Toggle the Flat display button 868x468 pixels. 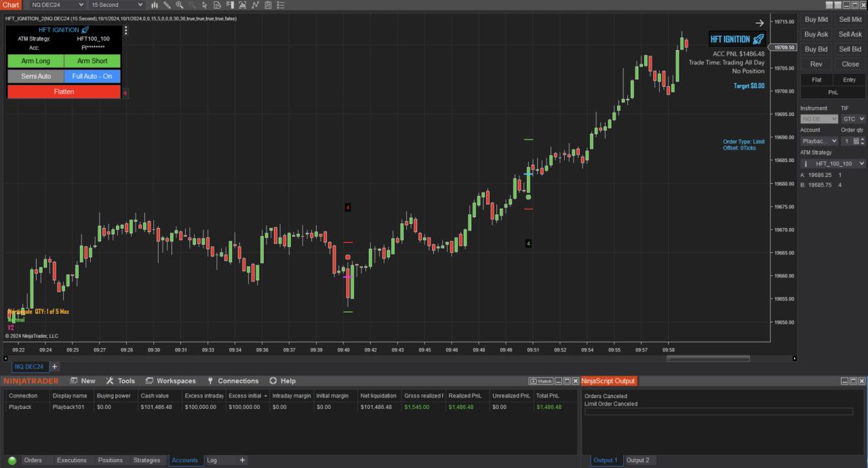pyautogui.click(x=816, y=80)
